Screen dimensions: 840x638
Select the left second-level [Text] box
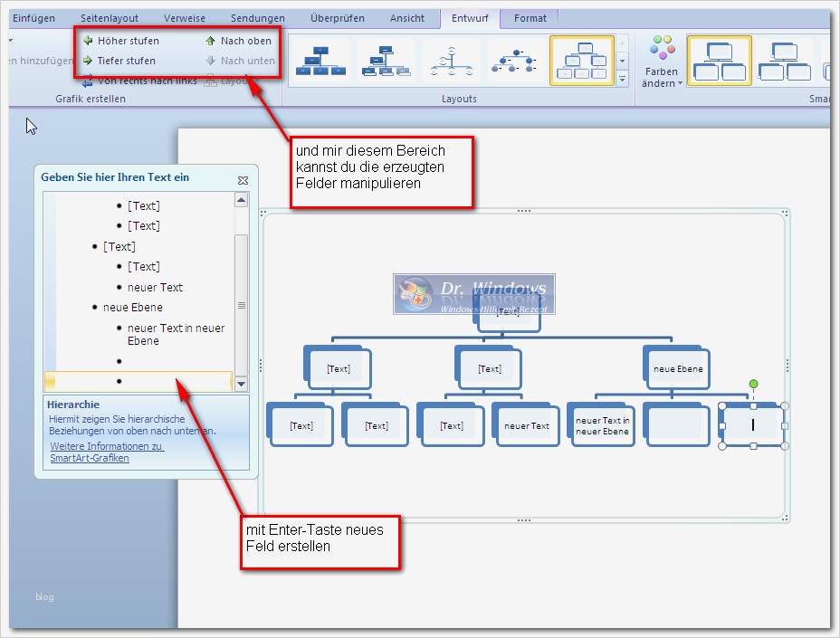coord(339,369)
